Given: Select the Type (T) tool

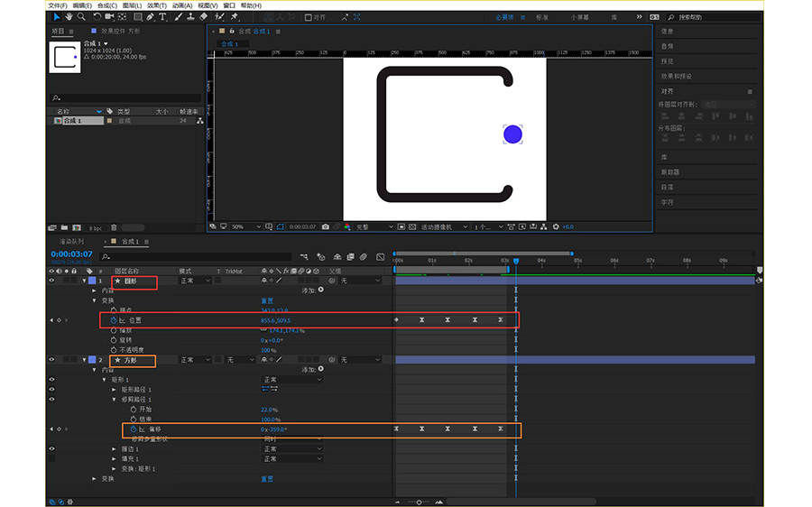Looking at the screenshot, I should pos(162,16).
